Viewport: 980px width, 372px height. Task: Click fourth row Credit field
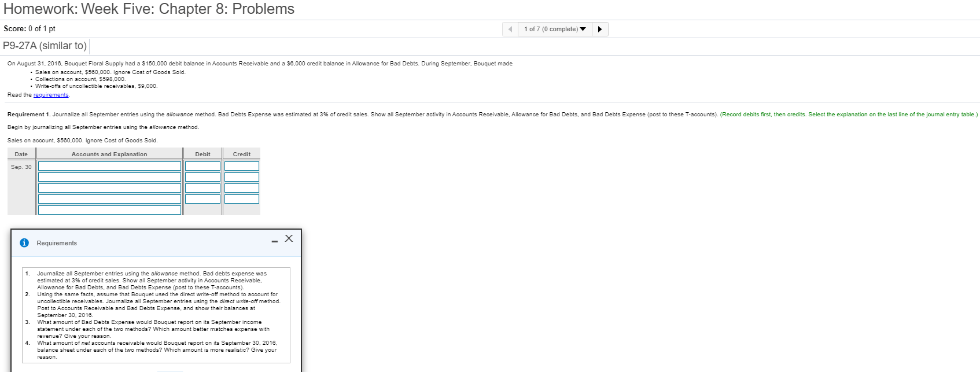242,199
